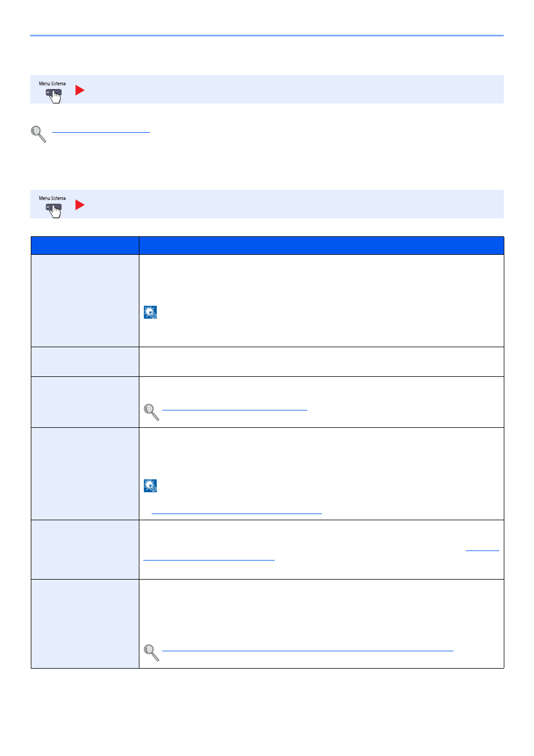Click the blue note icon in the first table row
This screenshot has width=534, height=756.
point(150,312)
